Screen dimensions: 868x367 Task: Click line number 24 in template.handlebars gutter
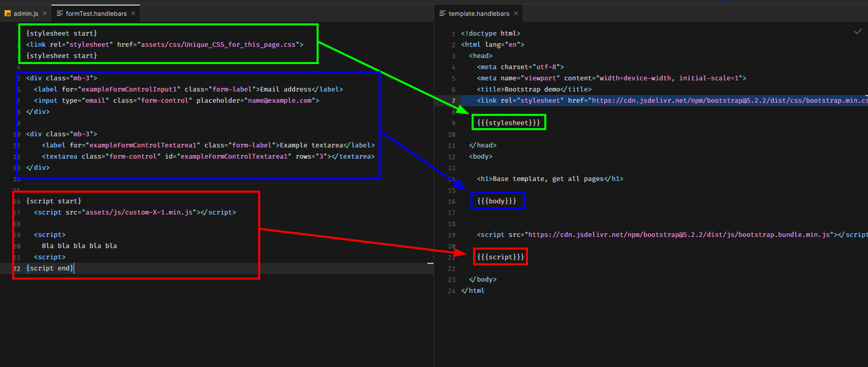click(451, 291)
